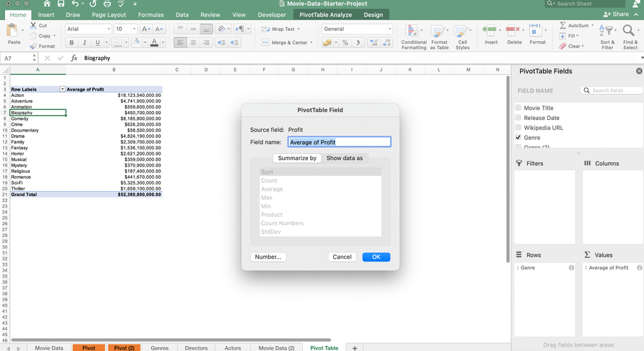The image size is (644, 351).
Task: Click the font color red swatch
Action: tap(155, 43)
